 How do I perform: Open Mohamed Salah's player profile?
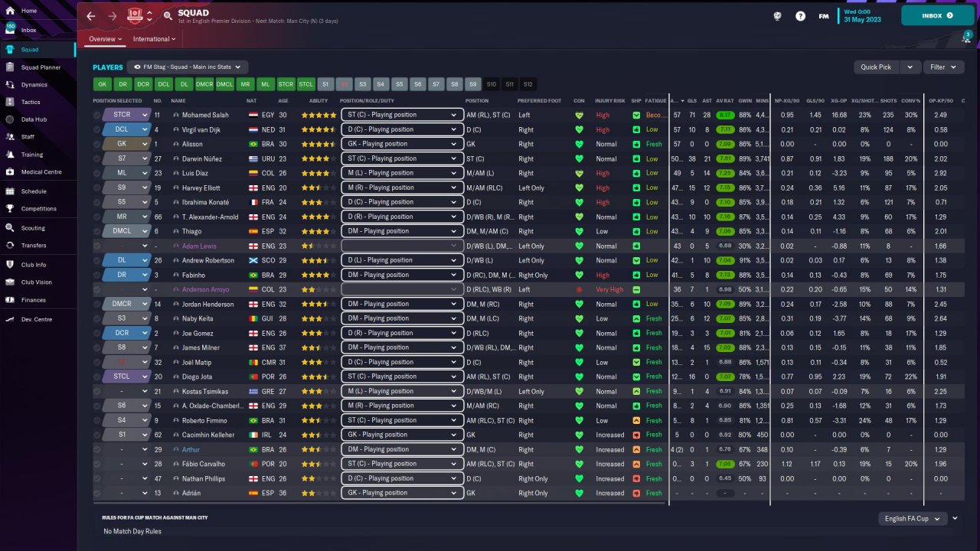point(205,115)
